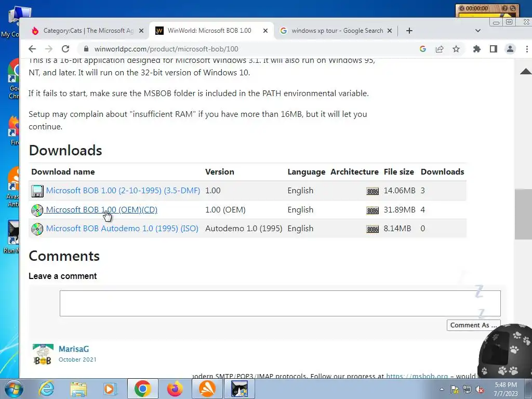The height and width of the screenshot is (399, 532).
Task: Click the page scrollbar thumb
Action: click(x=523, y=215)
